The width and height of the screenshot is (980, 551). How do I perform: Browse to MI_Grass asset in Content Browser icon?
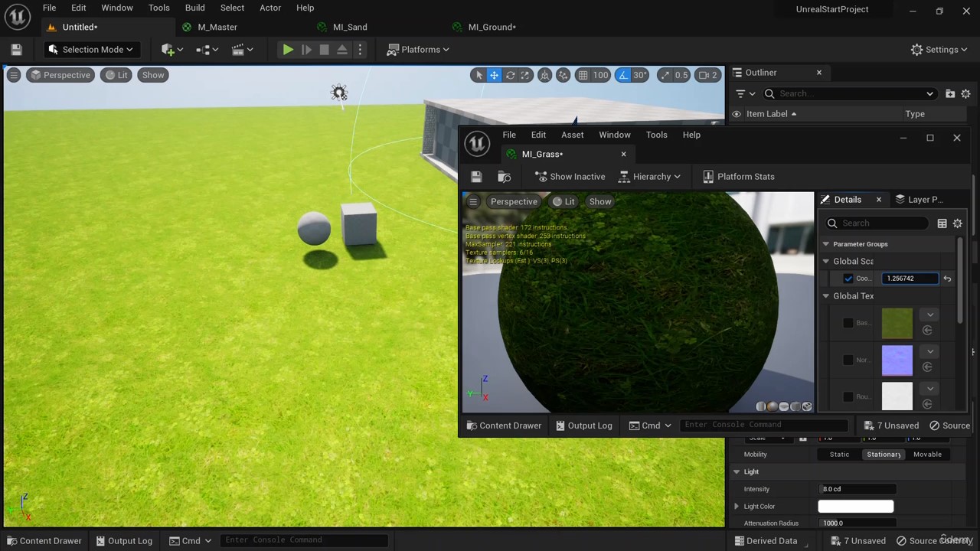[505, 177]
